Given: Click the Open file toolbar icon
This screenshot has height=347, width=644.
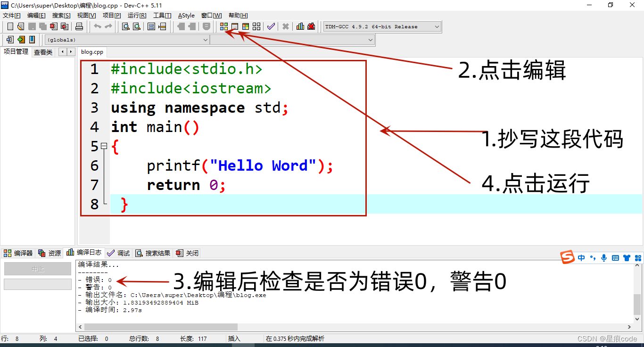Looking at the screenshot, I should coord(21,26).
